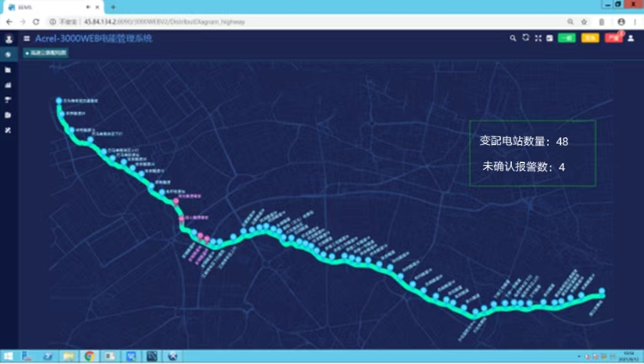Click the green alarm level badge
The height and width of the screenshot is (364, 644).
567,38
